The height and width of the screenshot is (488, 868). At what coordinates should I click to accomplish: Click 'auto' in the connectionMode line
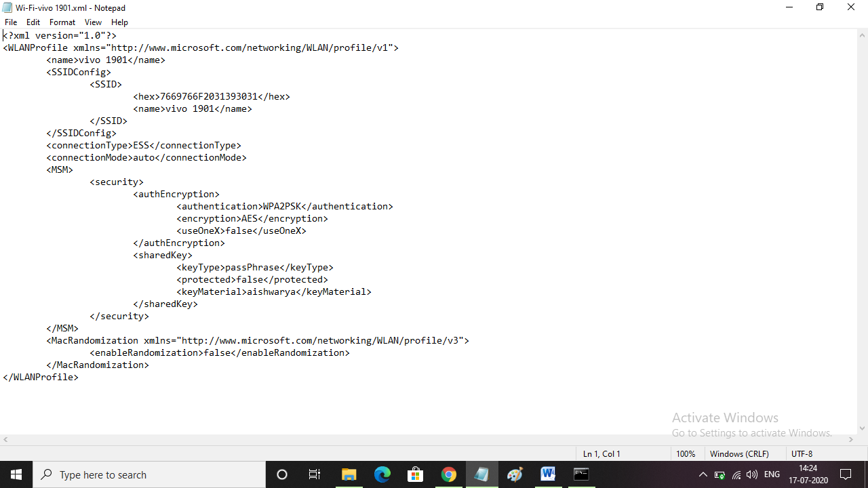[x=144, y=157]
